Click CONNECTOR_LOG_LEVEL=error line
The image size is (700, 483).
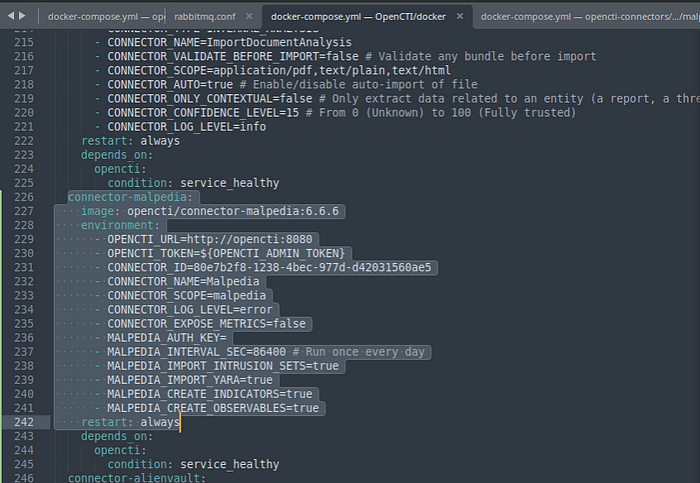pos(190,310)
